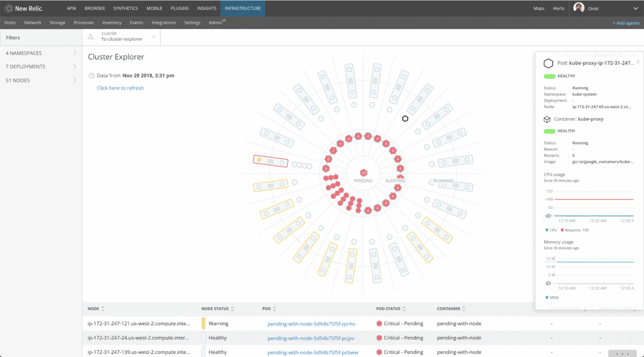The height and width of the screenshot is (357, 644).
Task: Go to the Settings subtab
Action: coord(192,23)
